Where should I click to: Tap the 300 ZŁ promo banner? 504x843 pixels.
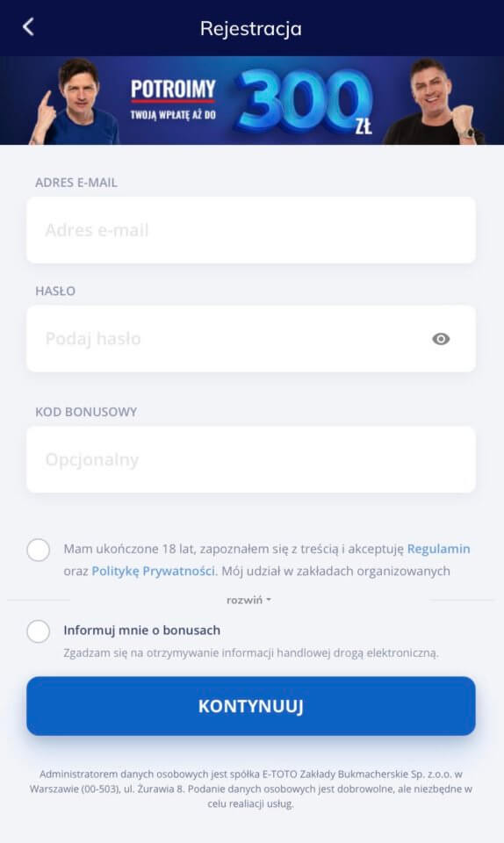(x=252, y=100)
